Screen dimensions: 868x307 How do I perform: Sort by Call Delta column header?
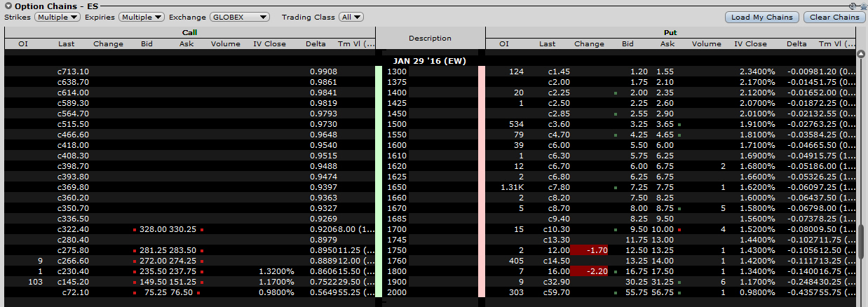pyautogui.click(x=316, y=43)
